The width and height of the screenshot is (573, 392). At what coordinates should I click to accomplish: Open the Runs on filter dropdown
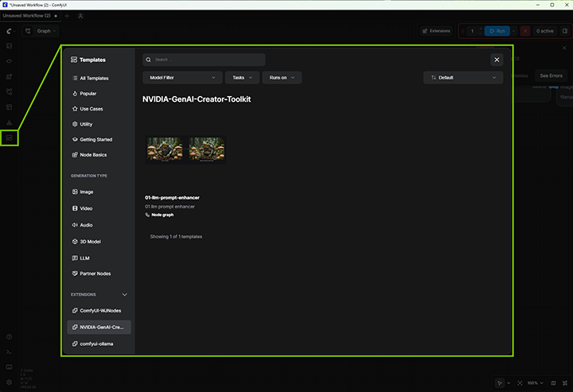[x=282, y=78]
